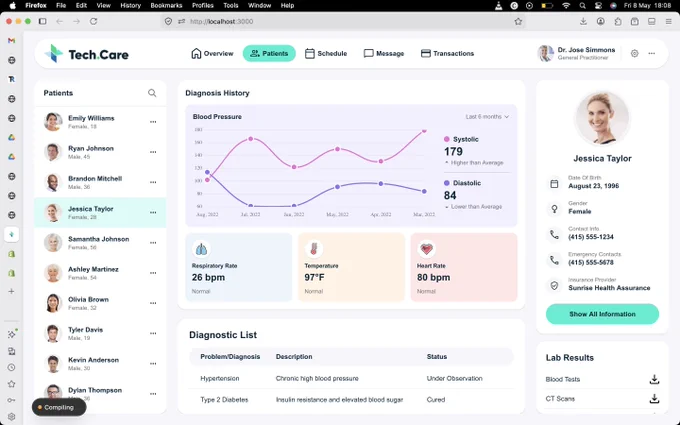The height and width of the screenshot is (425, 680).
Task: Click the Show All Information button
Action: (x=602, y=314)
